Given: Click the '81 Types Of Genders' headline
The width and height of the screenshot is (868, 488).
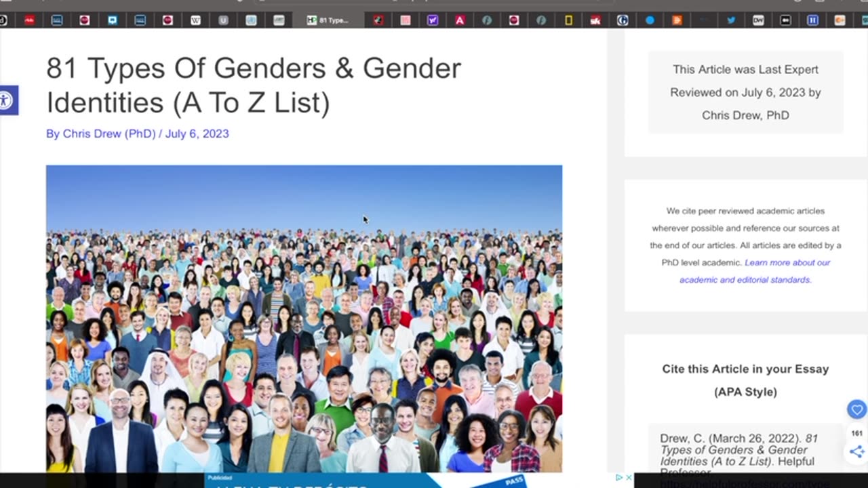Looking at the screenshot, I should pyautogui.click(x=254, y=85).
